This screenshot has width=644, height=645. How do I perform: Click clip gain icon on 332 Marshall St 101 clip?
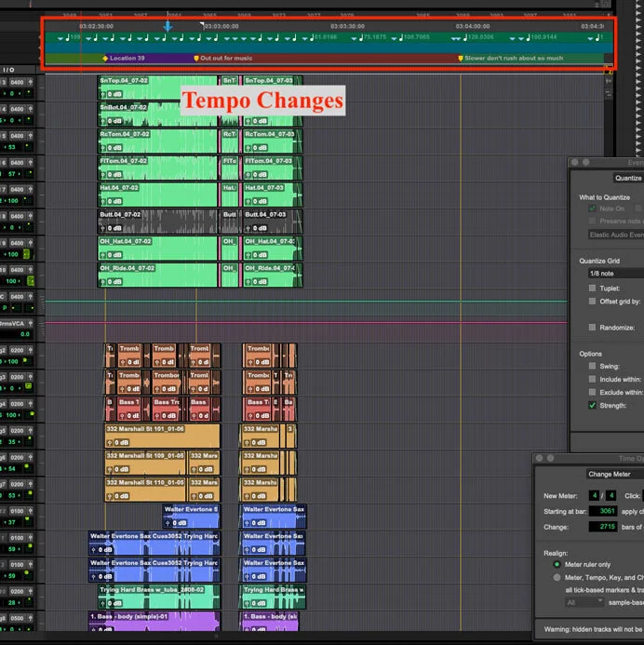(x=110, y=443)
